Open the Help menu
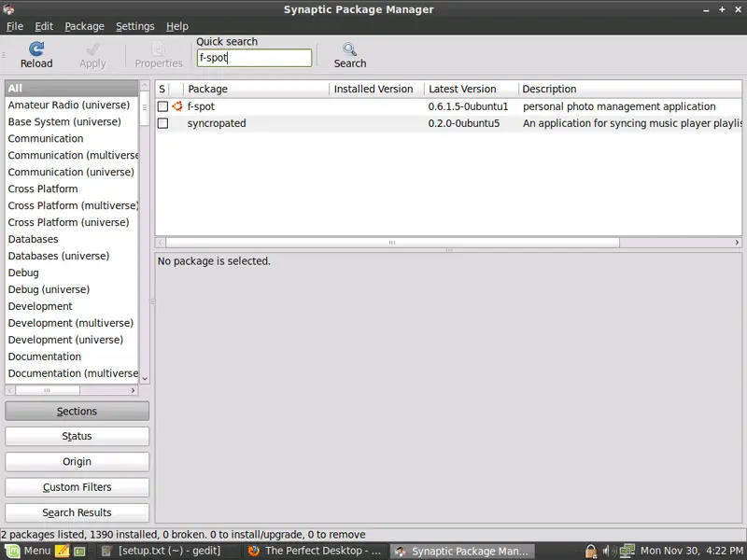Screen dimensions: 747x560 (x=177, y=26)
